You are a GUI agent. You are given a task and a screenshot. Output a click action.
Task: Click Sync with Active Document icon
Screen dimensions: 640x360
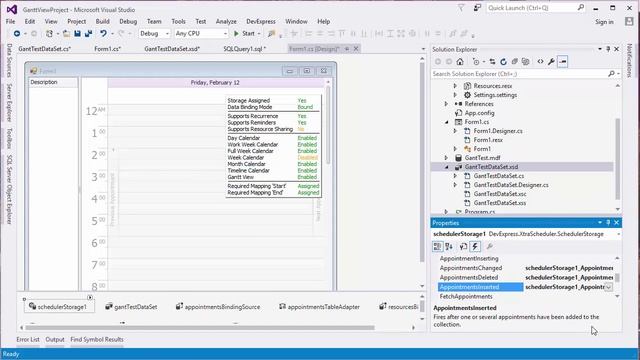tap(492, 62)
